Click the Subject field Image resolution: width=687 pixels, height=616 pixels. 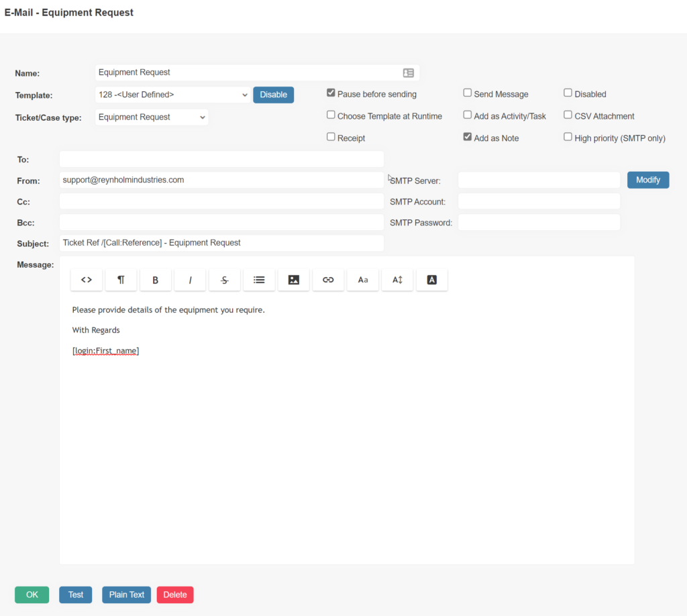(221, 243)
